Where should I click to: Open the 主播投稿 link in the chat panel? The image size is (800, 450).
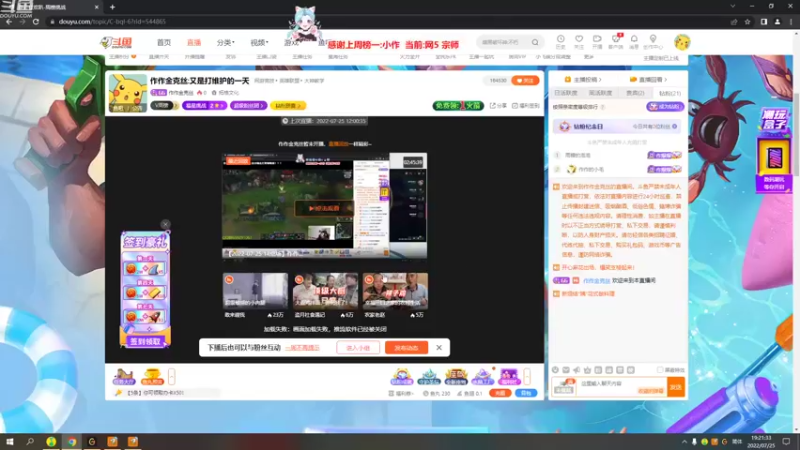click(x=583, y=80)
